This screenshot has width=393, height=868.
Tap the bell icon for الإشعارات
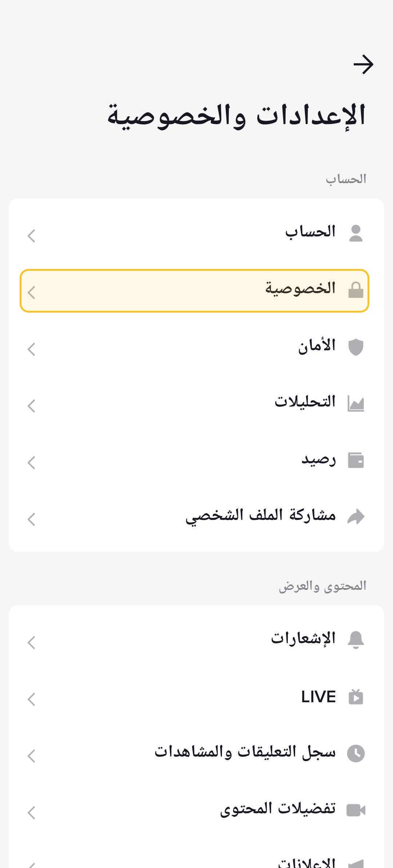356,640
